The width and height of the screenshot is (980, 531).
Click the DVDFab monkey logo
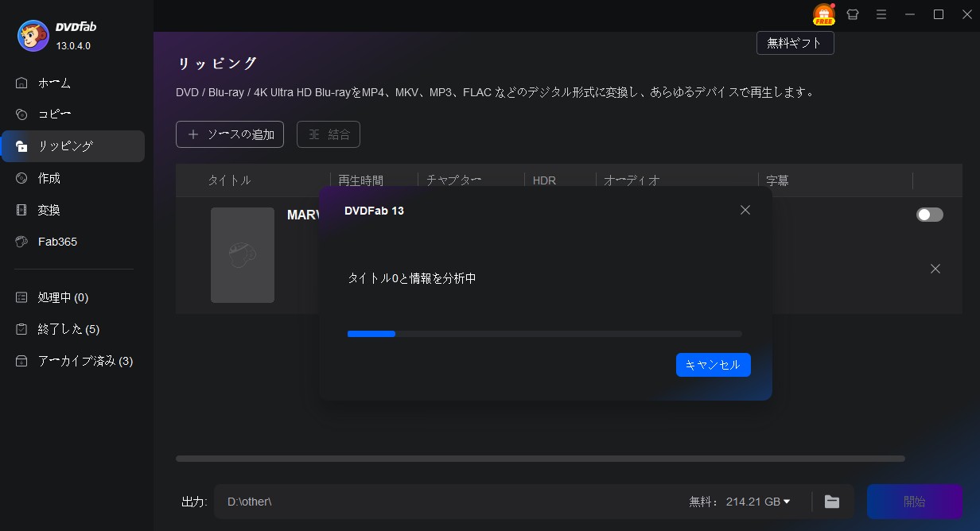(x=33, y=36)
